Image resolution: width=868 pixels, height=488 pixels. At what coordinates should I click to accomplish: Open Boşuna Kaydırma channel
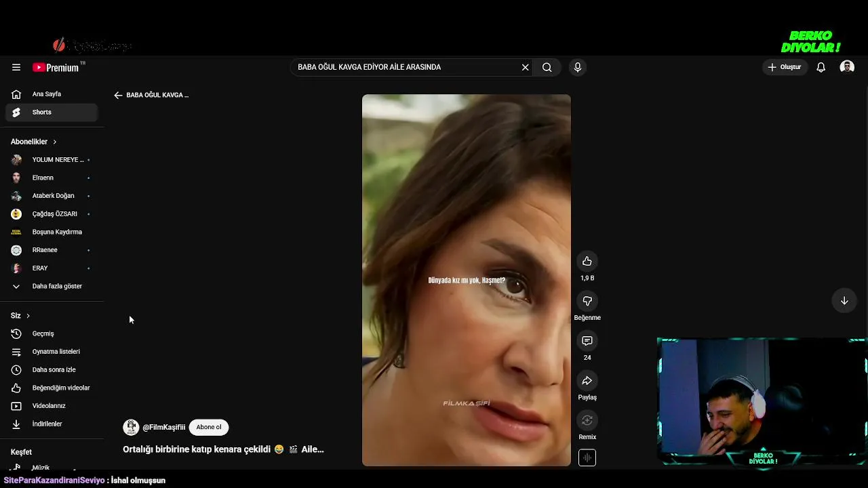(52, 232)
